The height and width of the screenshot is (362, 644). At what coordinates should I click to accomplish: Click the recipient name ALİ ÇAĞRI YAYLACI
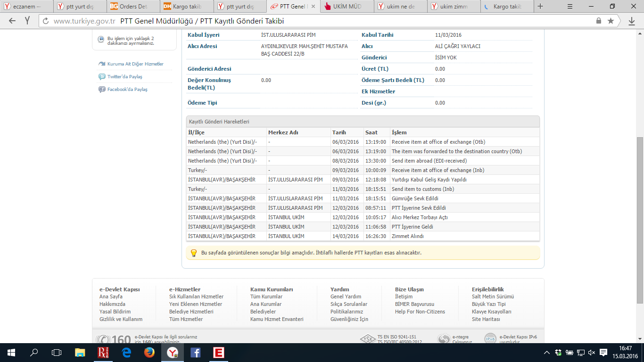[458, 46]
